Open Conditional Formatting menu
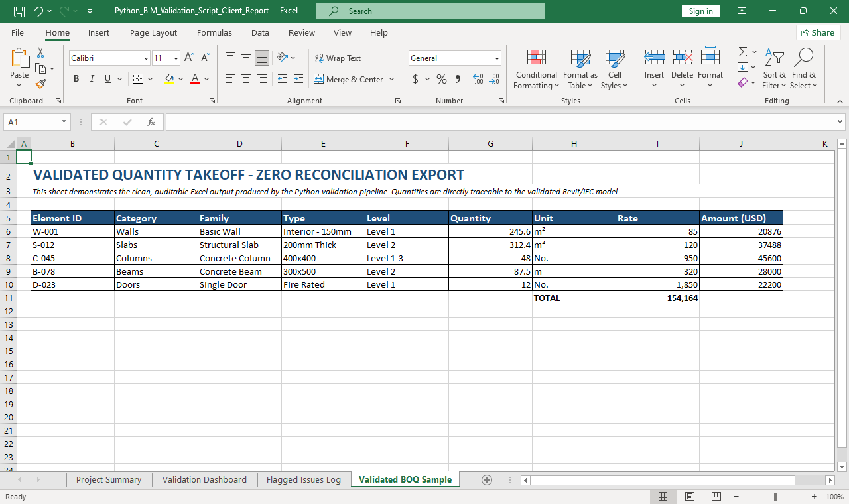Screen dimensions: 849x504 [537, 69]
